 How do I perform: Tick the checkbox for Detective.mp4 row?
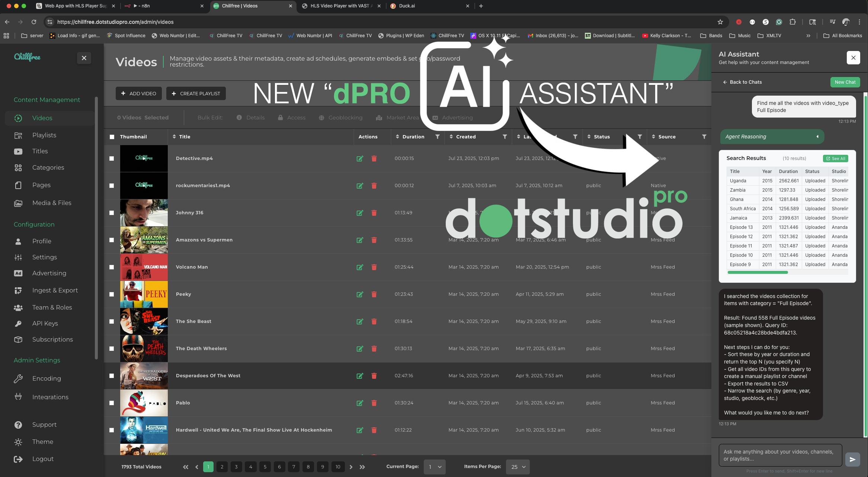[x=112, y=159]
